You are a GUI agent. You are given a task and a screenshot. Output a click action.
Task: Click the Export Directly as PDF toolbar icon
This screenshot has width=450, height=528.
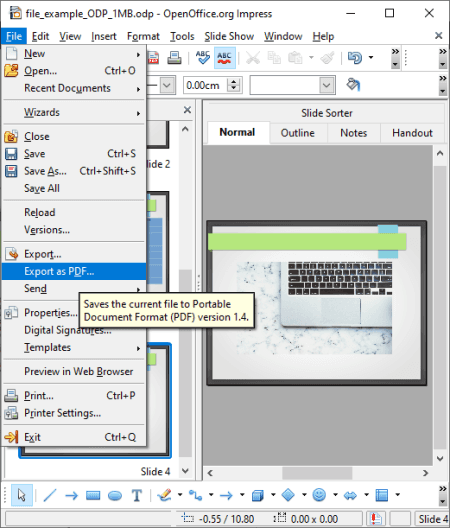(x=154, y=58)
